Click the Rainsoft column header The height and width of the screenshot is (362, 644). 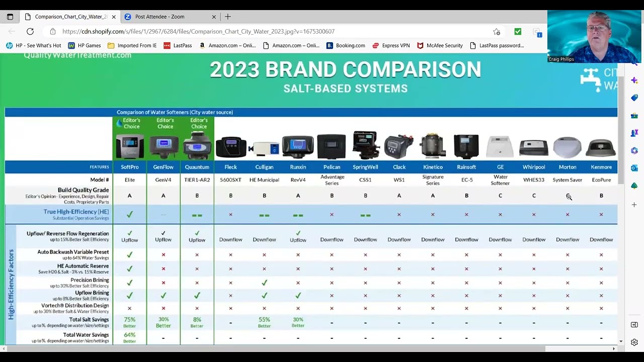click(466, 167)
